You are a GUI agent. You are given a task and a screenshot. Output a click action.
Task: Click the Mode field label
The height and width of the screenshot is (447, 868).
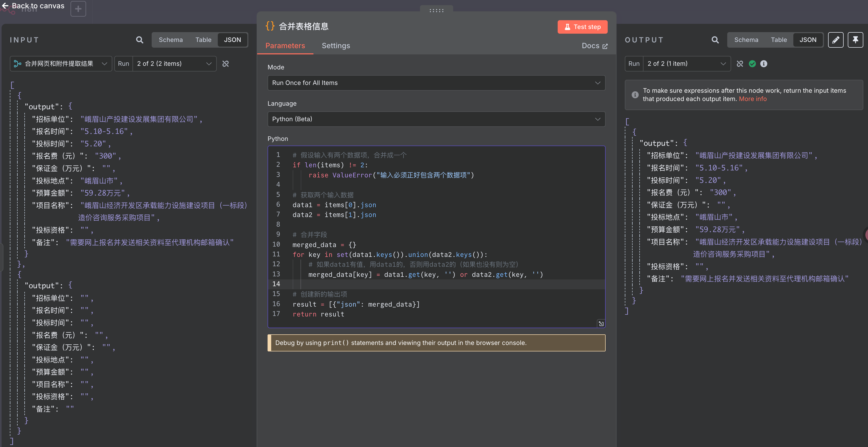276,67
